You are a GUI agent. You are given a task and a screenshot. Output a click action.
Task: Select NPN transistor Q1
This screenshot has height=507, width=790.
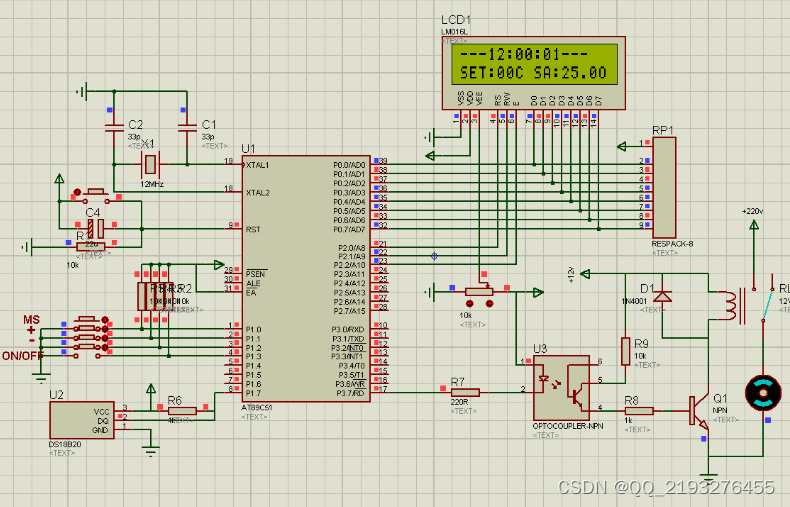[699, 411]
